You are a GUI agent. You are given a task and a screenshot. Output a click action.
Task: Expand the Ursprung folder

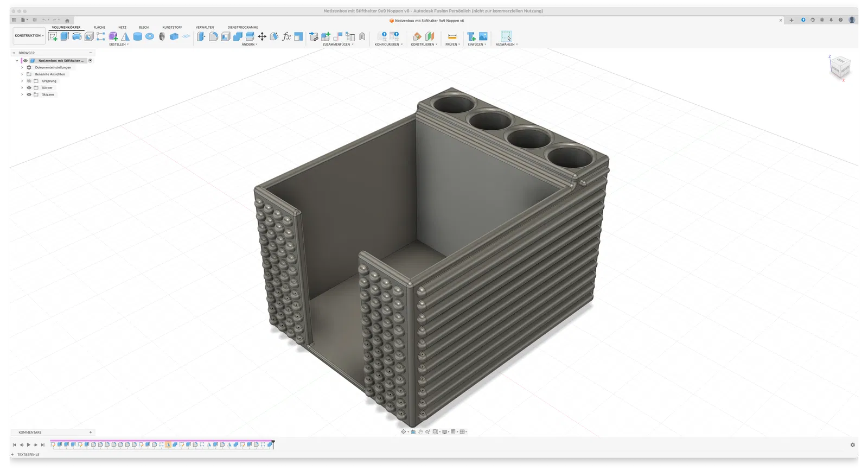22,81
